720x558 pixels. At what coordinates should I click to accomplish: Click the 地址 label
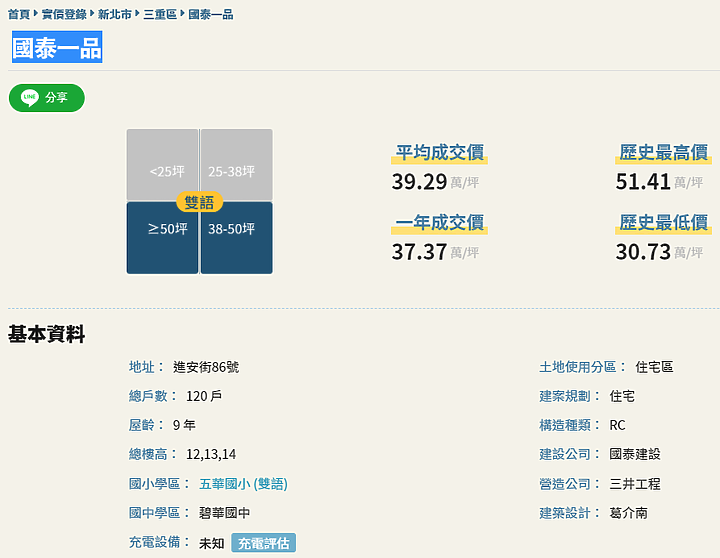coord(146,367)
